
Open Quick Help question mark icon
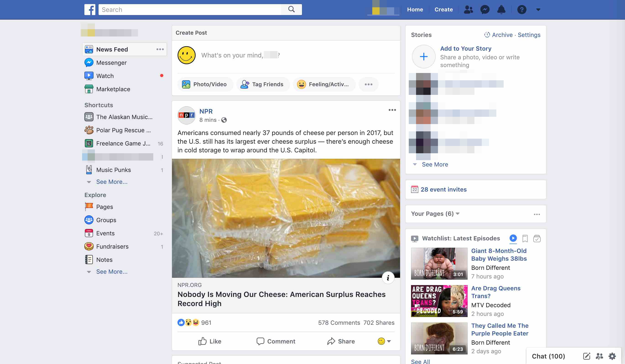[x=522, y=10]
